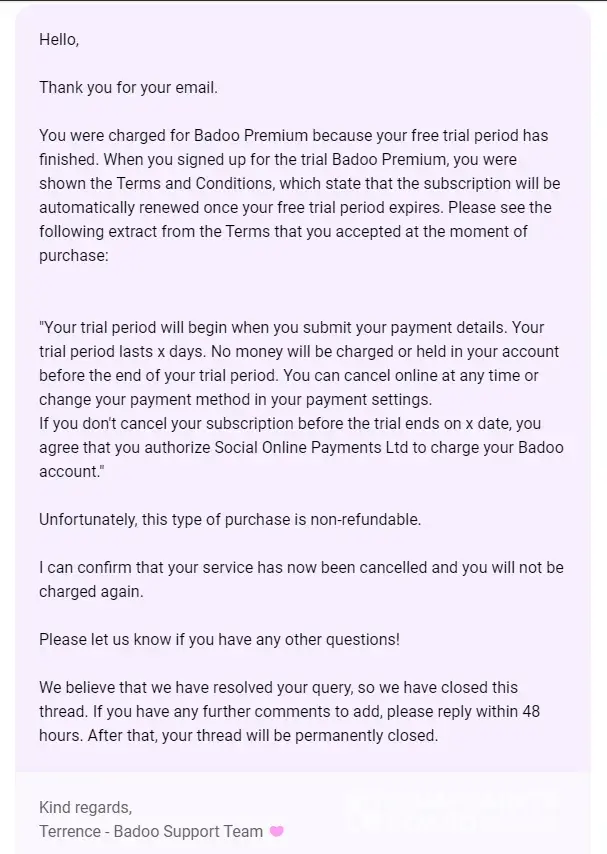Click "Terrence - Badoo Support Team" signature
Viewport: 607px width, 854px height.
click(x=151, y=831)
